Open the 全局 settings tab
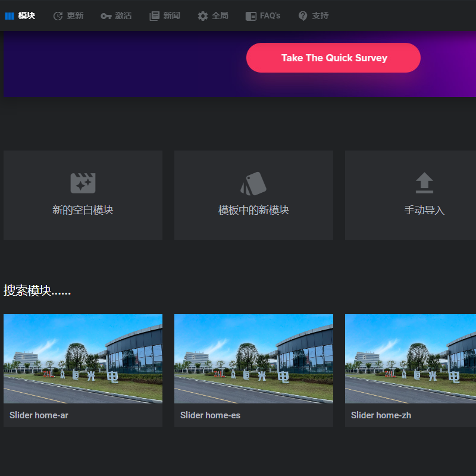 220,15
